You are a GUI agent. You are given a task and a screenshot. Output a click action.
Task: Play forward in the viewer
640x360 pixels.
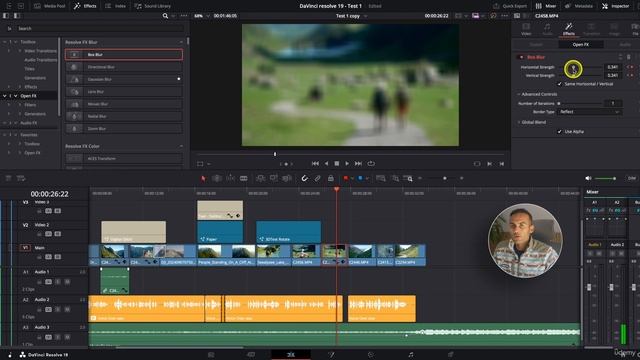click(347, 164)
